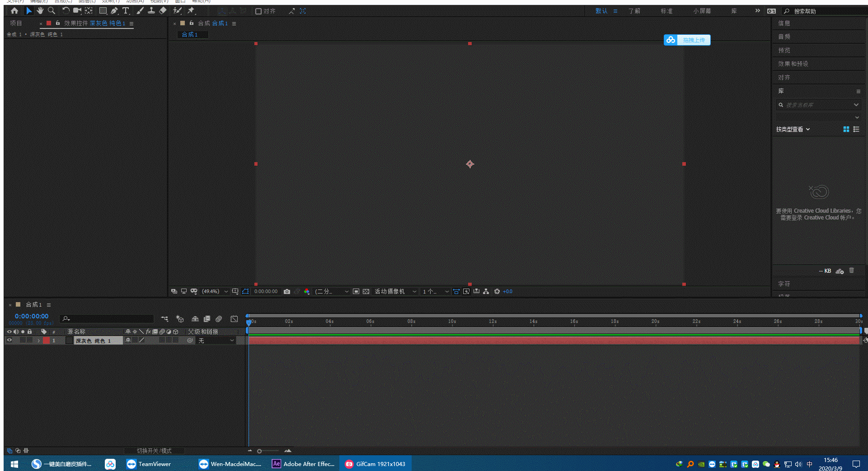Select the Brush tool
This screenshot has width=868, height=471.
(140, 11)
